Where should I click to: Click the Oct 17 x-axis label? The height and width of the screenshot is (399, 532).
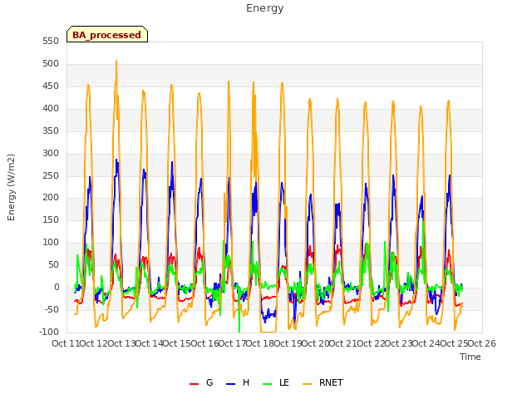[233, 343]
